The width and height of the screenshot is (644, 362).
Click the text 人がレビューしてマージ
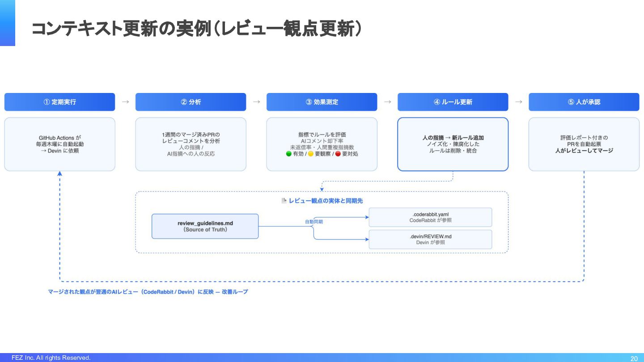point(584,151)
